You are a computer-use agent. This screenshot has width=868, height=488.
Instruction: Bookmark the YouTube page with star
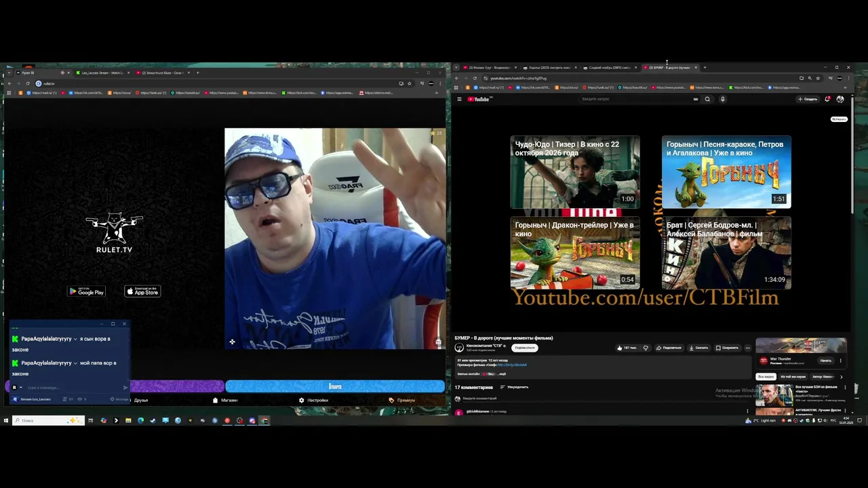817,78
